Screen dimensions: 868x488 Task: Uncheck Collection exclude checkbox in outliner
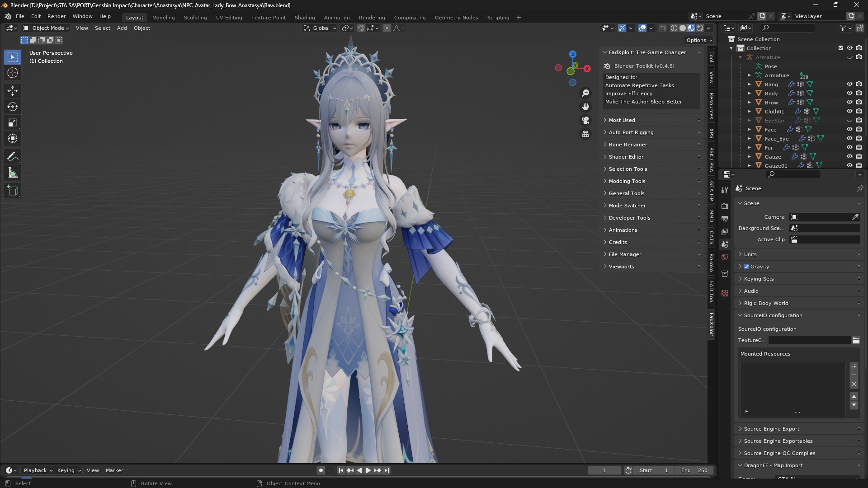[841, 48]
